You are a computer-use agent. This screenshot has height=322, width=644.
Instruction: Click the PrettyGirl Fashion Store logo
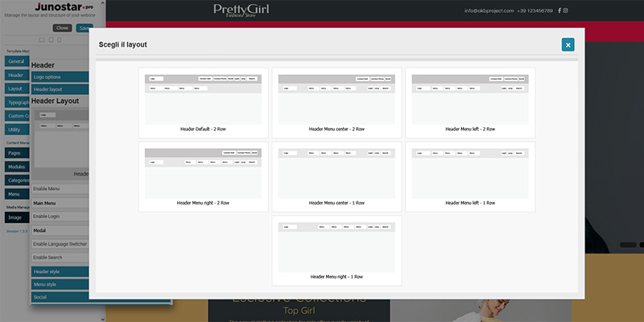pyautogui.click(x=242, y=10)
